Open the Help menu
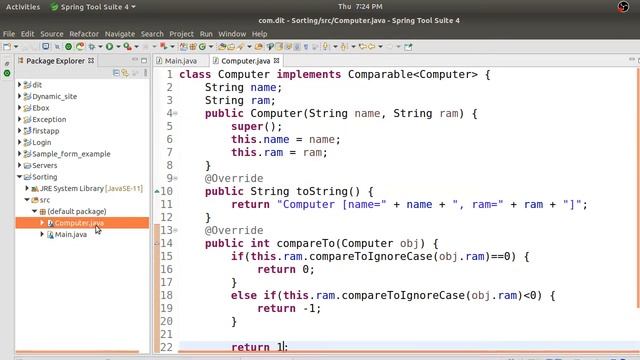Screen dimensions: 640x360 pos(259,34)
